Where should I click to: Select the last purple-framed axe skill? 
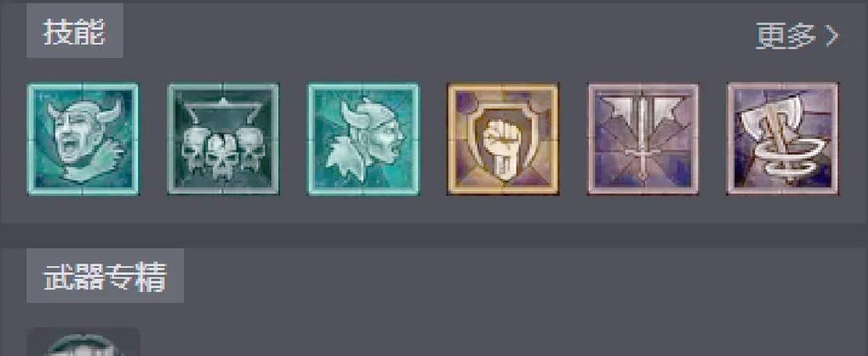pos(783,139)
